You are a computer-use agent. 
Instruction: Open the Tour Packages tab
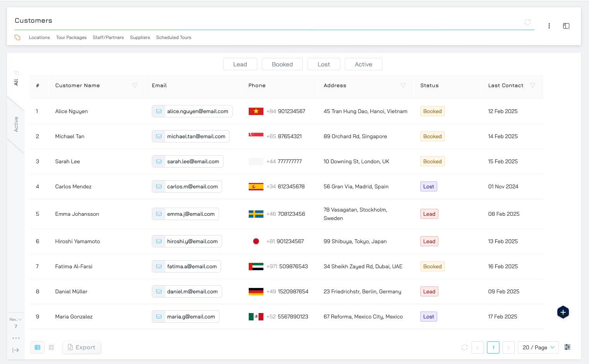pos(71,37)
